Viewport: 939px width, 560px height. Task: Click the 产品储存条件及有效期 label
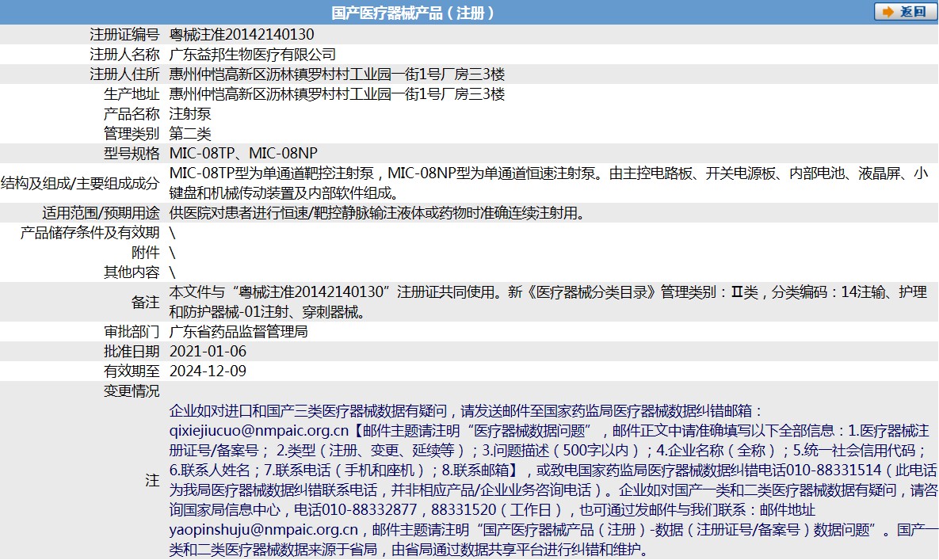[x=90, y=233]
